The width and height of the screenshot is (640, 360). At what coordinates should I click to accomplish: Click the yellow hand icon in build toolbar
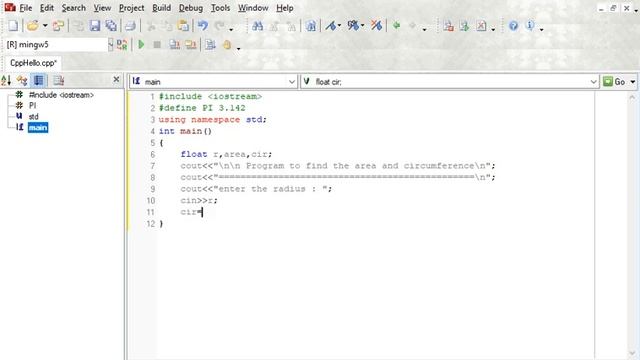(227, 44)
